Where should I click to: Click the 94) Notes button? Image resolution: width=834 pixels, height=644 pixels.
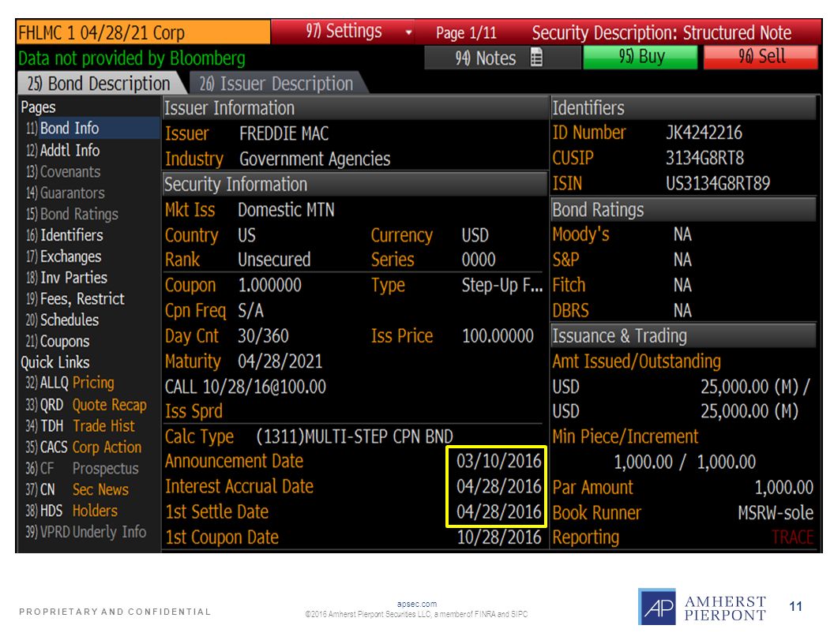[x=485, y=58]
